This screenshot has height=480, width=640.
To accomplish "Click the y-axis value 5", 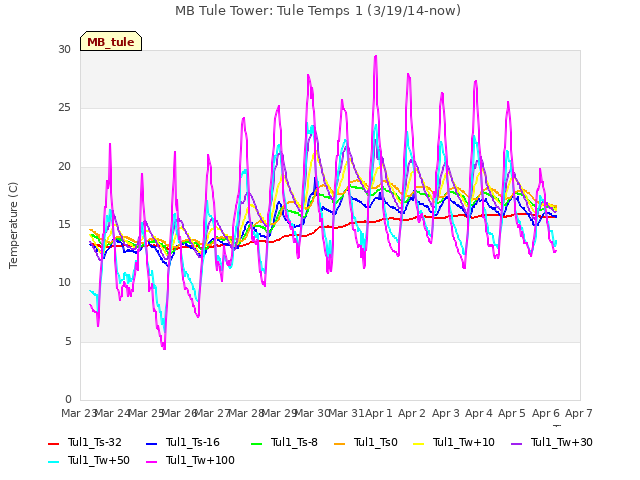I will tap(68, 341).
